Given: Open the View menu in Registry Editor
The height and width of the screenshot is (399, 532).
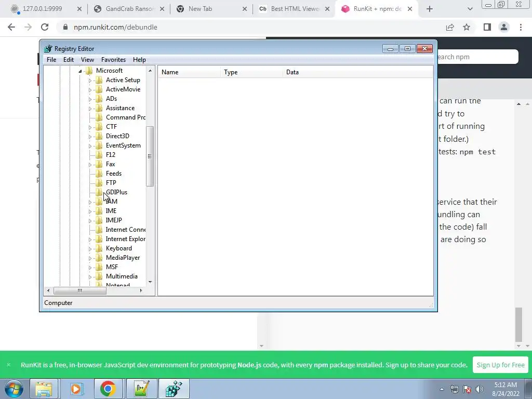Looking at the screenshot, I should pos(87,60).
